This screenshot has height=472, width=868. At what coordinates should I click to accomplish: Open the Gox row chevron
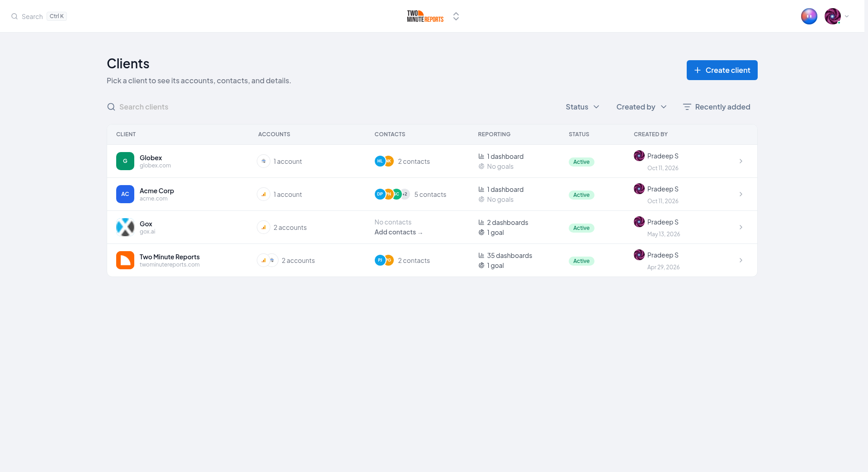741,227
